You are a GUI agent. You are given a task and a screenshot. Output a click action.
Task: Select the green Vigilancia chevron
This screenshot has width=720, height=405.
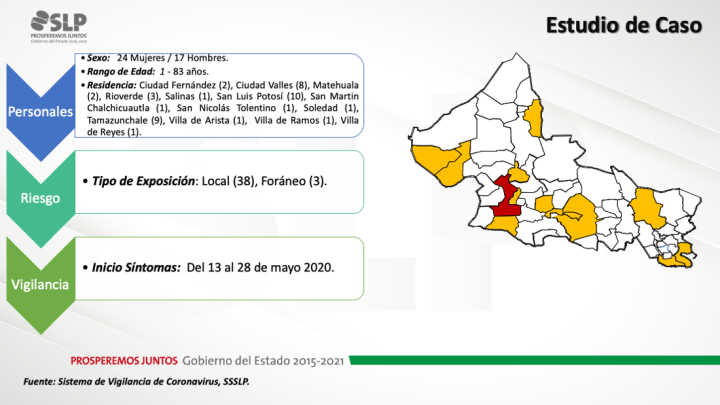[40, 284]
